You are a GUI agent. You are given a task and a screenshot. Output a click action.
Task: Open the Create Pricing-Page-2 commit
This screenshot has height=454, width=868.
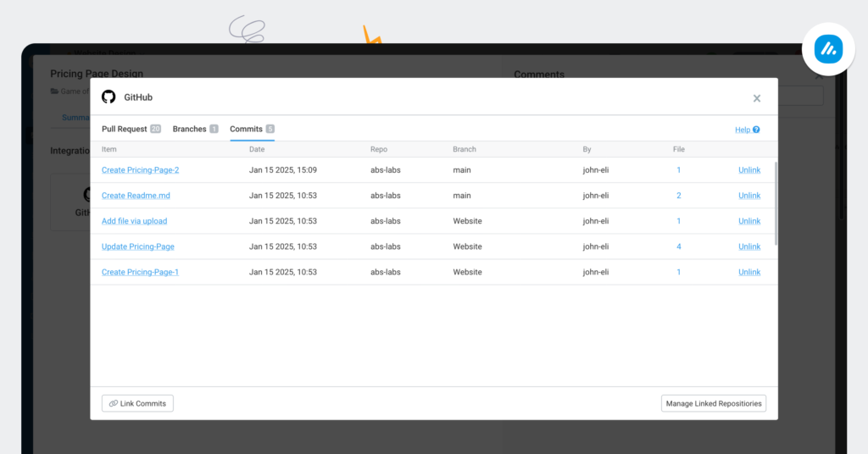click(140, 170)
